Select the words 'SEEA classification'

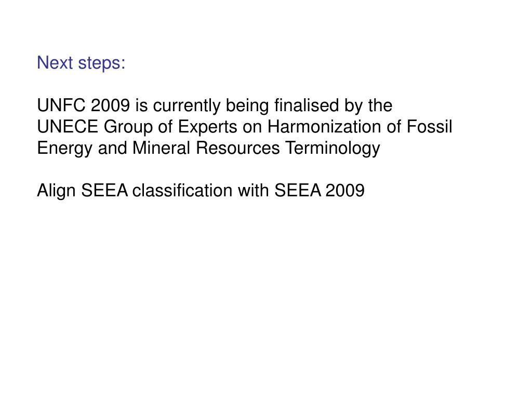[156, 190]
